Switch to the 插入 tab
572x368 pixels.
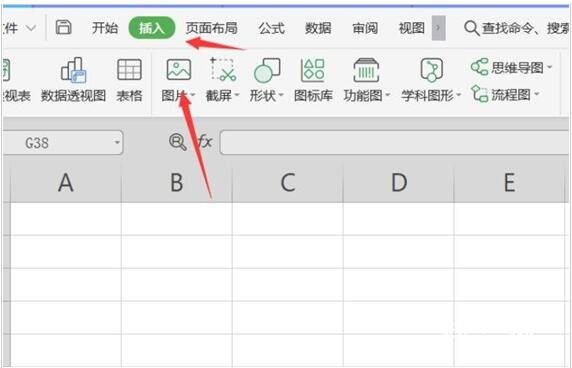coord(152,28)
